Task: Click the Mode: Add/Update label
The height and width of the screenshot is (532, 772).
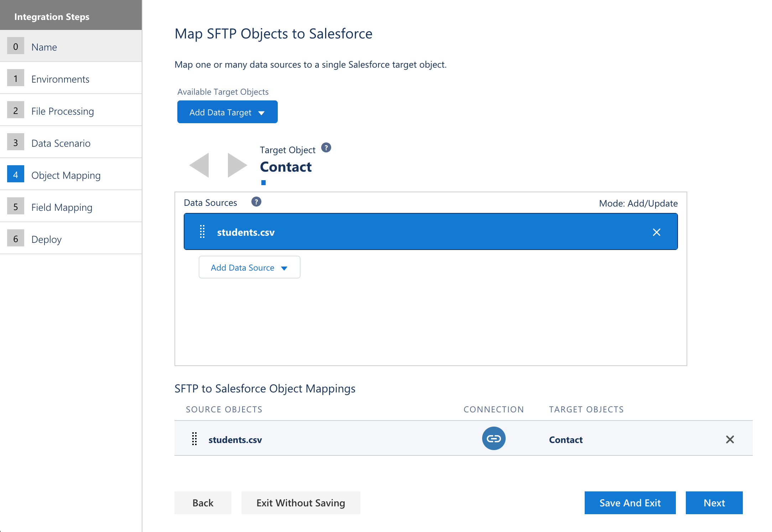Action: click(638, 203)
